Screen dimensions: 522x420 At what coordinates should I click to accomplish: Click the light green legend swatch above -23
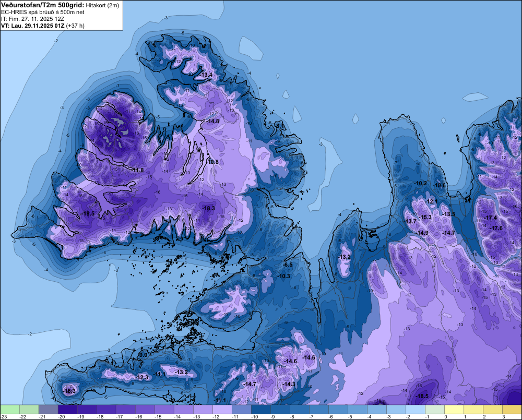(9, 409)
